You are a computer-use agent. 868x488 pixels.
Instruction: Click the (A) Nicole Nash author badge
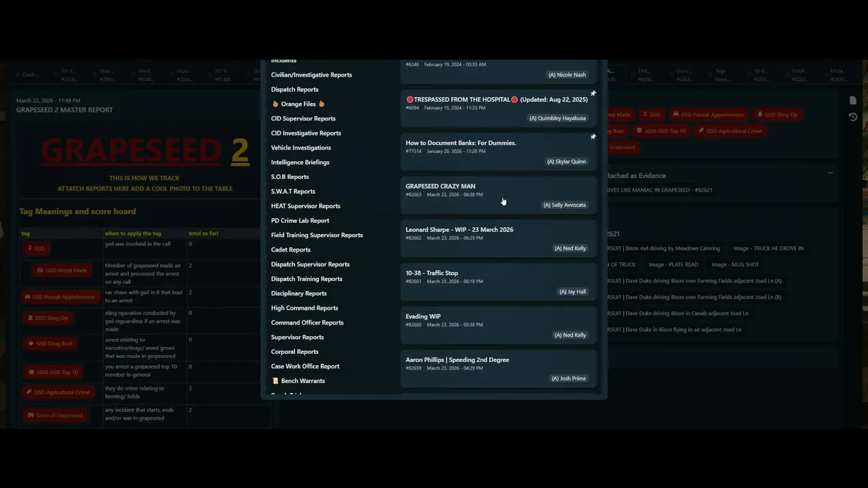pos(567,75)
